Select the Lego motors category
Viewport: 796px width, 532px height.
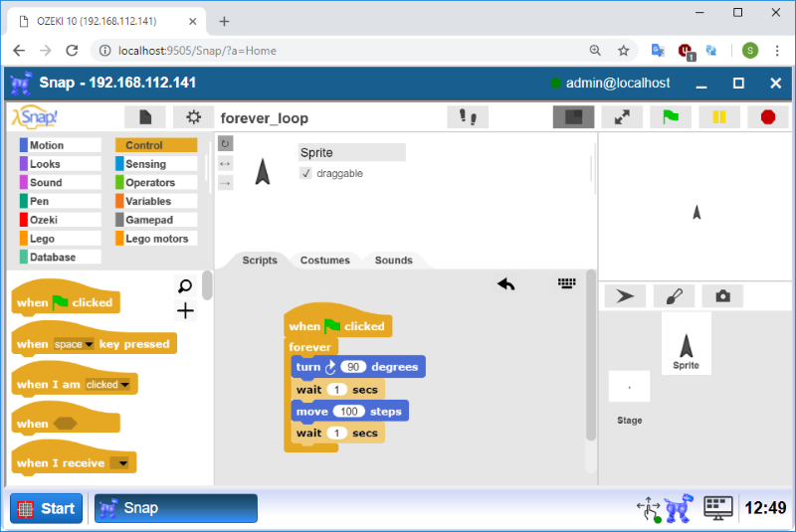pyautogui.click(x=156, y=239)
